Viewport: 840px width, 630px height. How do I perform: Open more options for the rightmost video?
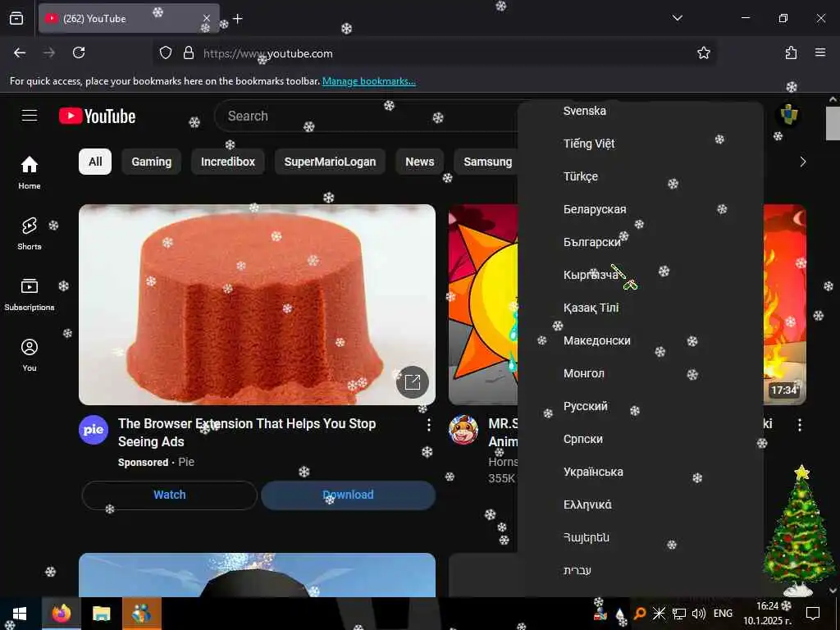pos(799,425)
